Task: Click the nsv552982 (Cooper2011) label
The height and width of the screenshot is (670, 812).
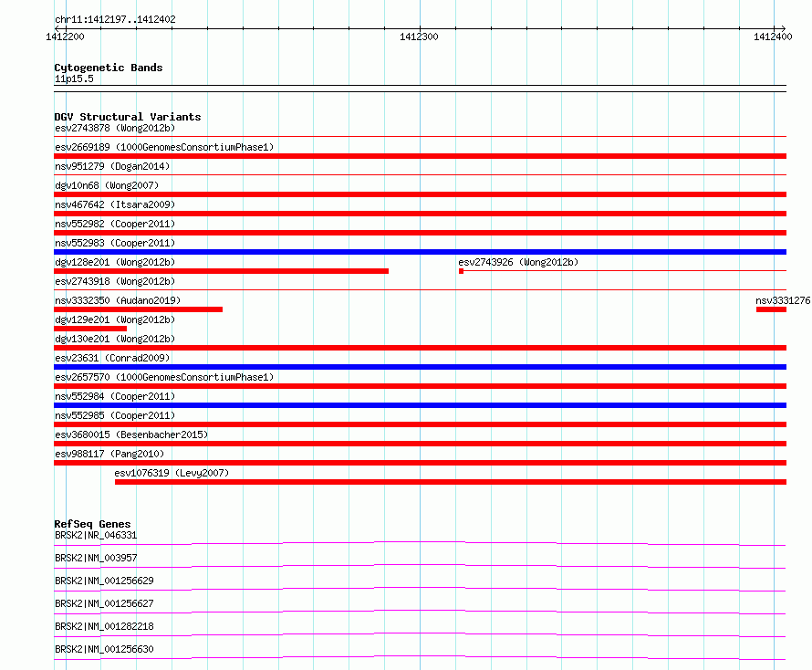Action: (x=115, y=224)
